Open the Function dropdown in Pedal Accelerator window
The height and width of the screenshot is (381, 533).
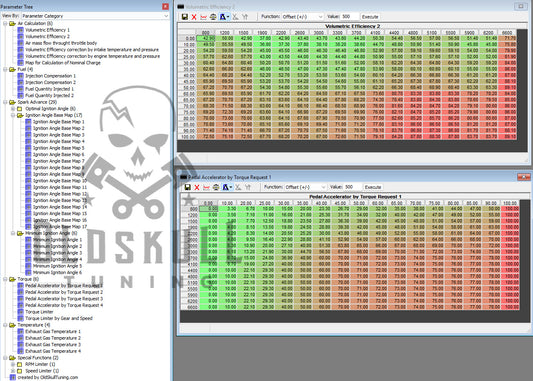coord(305,187)
